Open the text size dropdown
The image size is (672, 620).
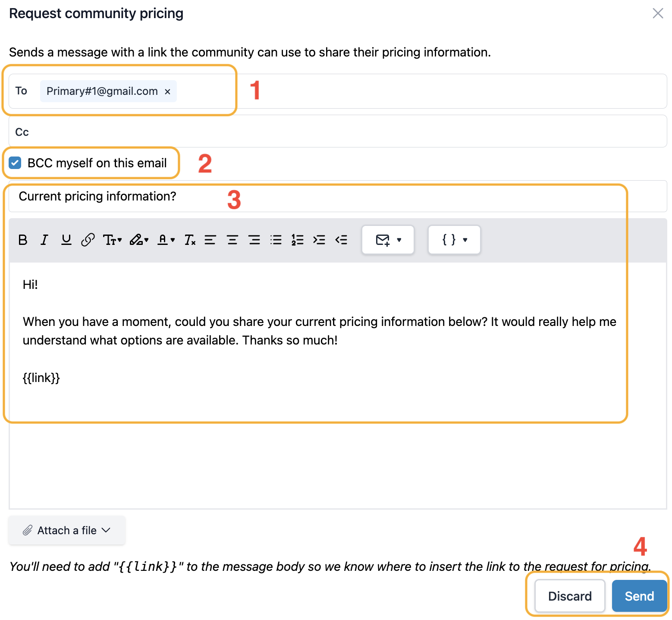tap(112, 240)
